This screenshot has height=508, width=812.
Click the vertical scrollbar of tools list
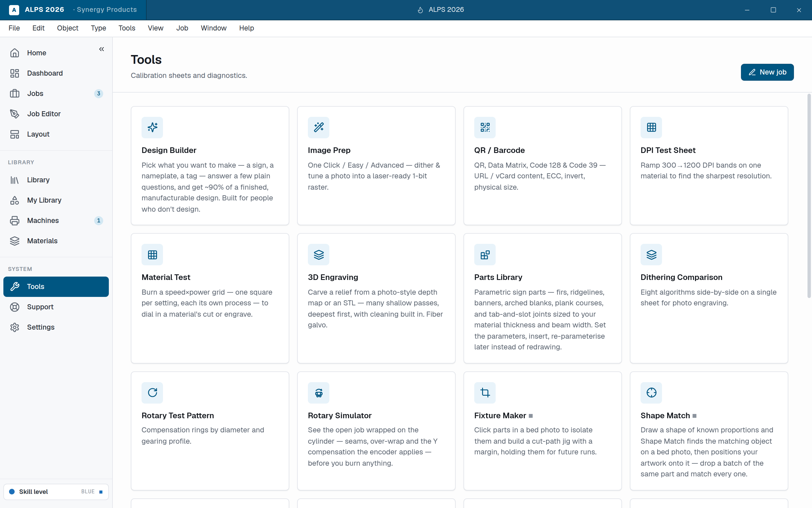tap(809, 196)
